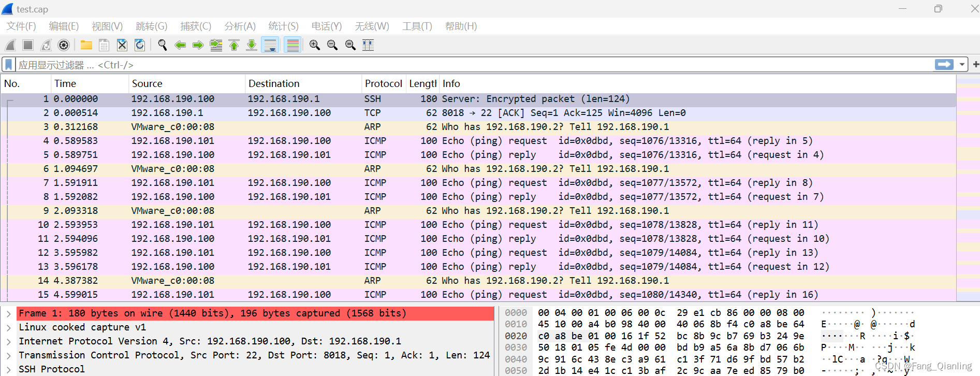Open the 工具(T) menu
Viewport: 980px width, 376px height.
417,26
